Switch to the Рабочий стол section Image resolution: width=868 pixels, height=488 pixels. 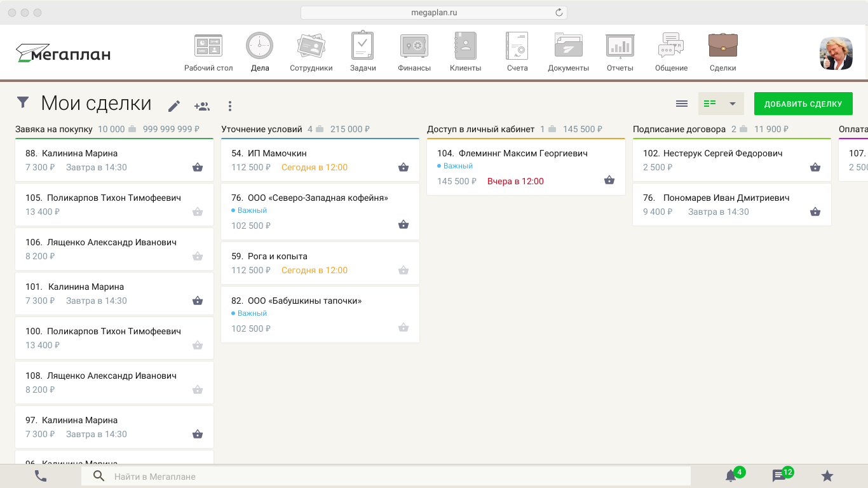[x=208, y=51]
